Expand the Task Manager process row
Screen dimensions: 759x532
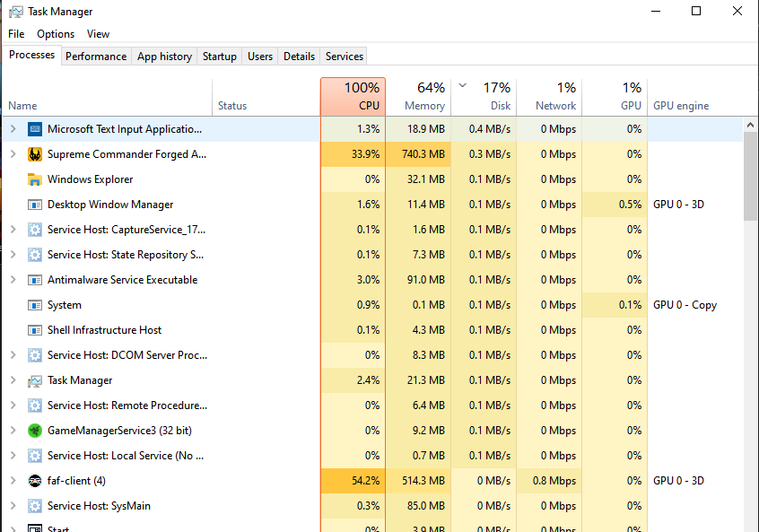coord(13,380)
